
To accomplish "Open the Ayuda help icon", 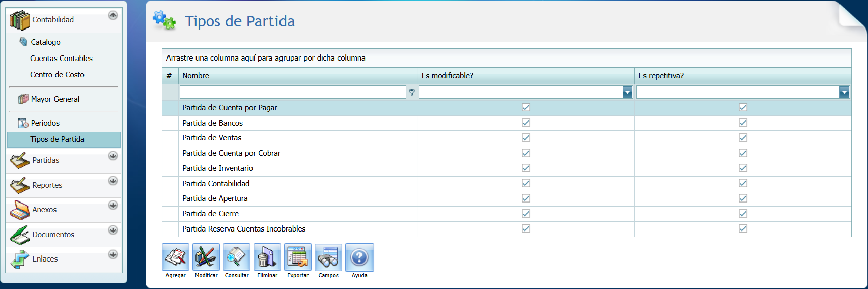I will click(359, 257).
